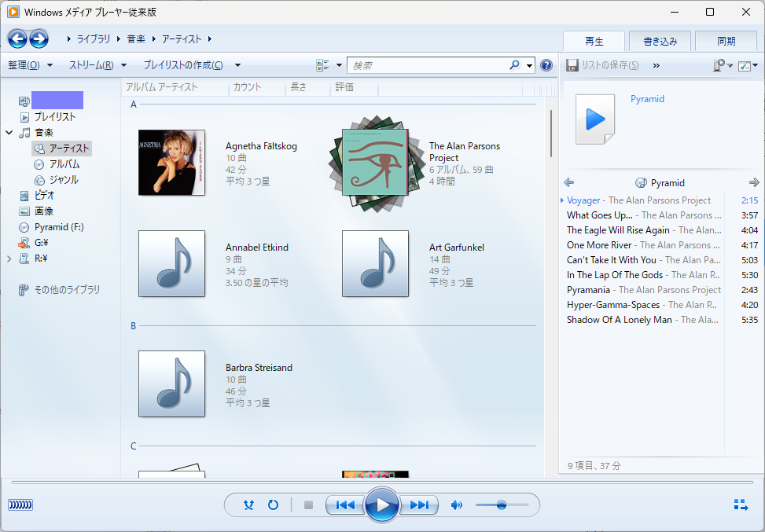This screenshot has width=765, height=532.
Task: Skip to the previous track
Action: tap(345, 504)
